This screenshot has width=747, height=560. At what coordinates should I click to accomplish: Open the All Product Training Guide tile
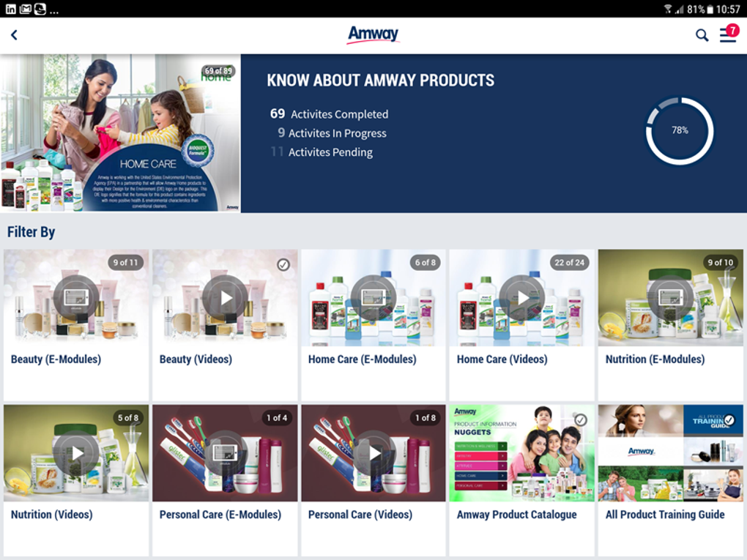point(670,452)
